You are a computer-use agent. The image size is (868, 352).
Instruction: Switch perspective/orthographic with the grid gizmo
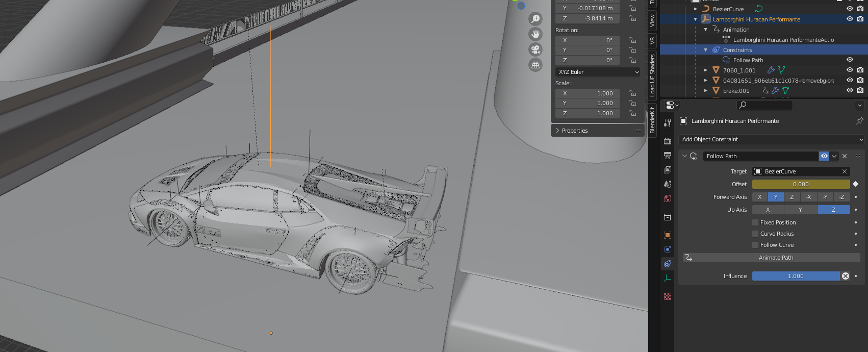(x=535, y=65)
